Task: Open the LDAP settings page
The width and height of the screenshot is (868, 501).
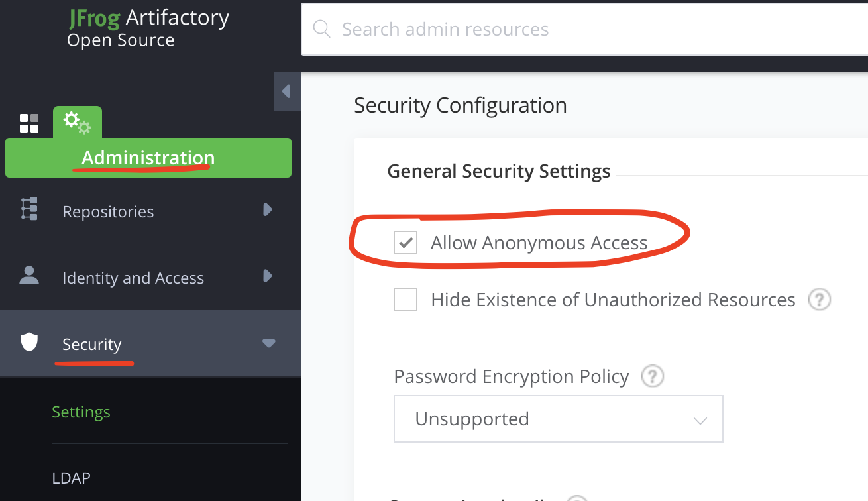Action: coord(71,478)
